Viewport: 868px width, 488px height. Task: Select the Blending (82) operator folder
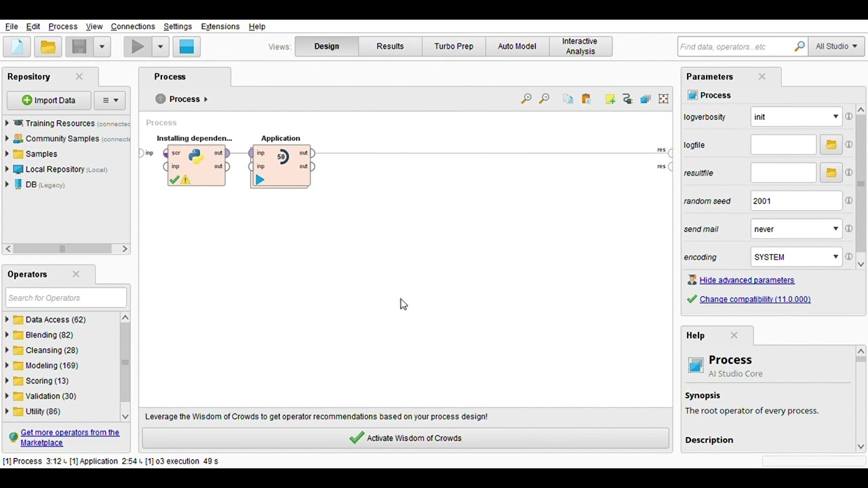pyautogui.click(x=49, y=335)
